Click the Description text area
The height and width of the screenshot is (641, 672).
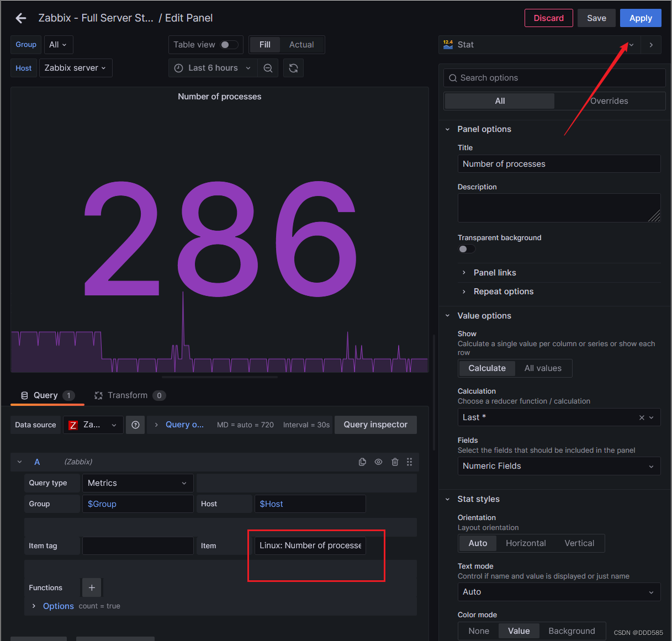click(x=559, y=208)
